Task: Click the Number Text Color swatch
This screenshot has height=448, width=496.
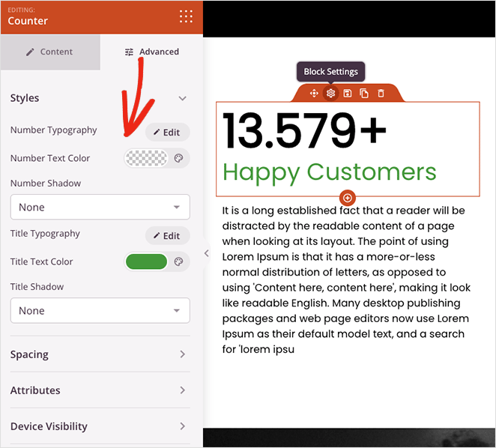Action: [146, 158]
